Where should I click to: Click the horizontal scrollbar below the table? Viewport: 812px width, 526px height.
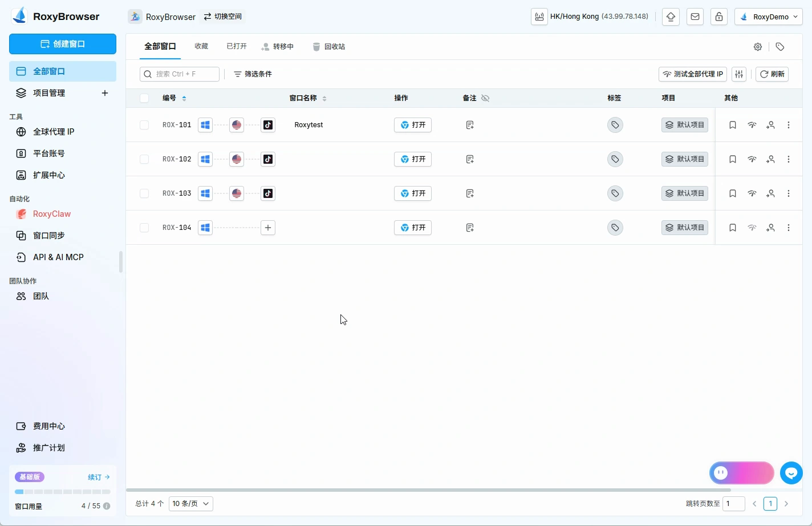[428, 489]
